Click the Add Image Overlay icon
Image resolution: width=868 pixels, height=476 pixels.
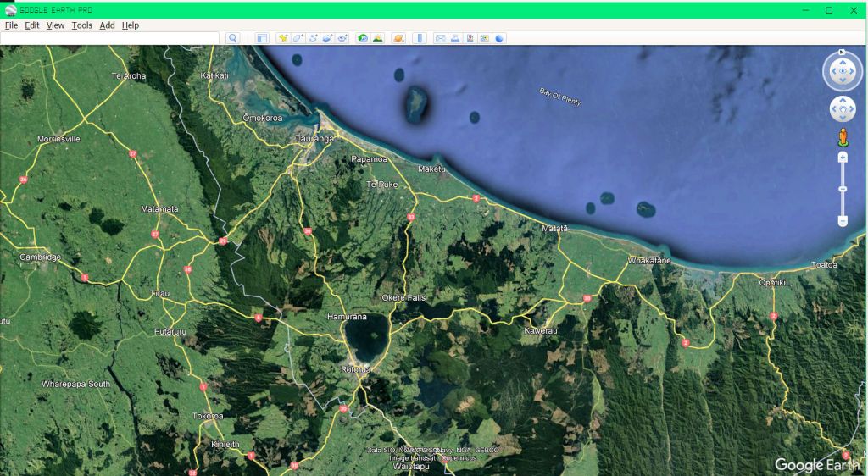328,38
